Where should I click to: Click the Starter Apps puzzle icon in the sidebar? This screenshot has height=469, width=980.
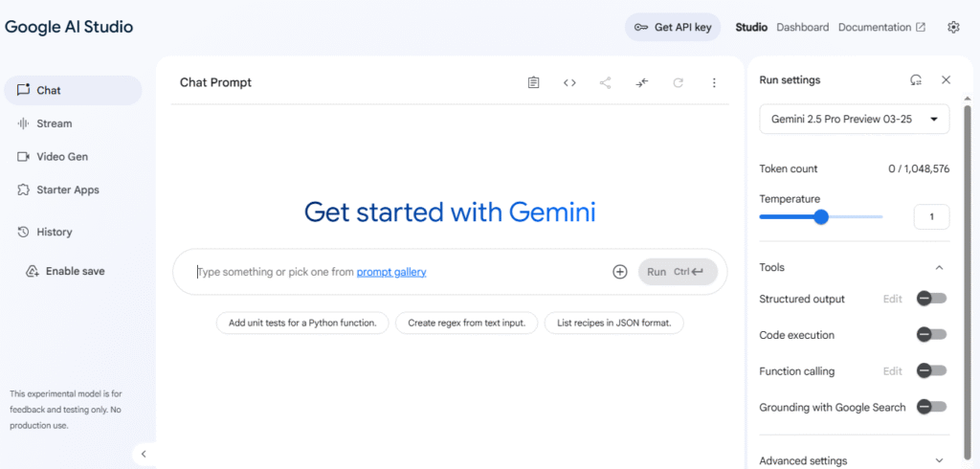click(23, 190)
